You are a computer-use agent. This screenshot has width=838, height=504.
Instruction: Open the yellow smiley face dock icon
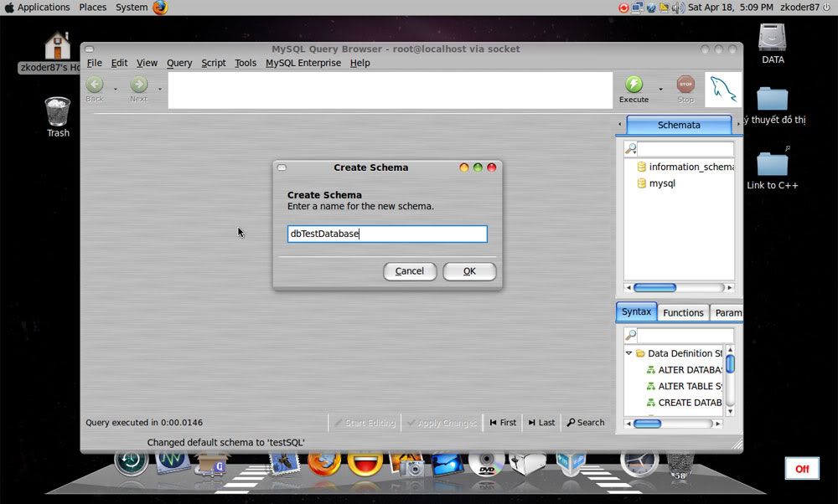365,464
